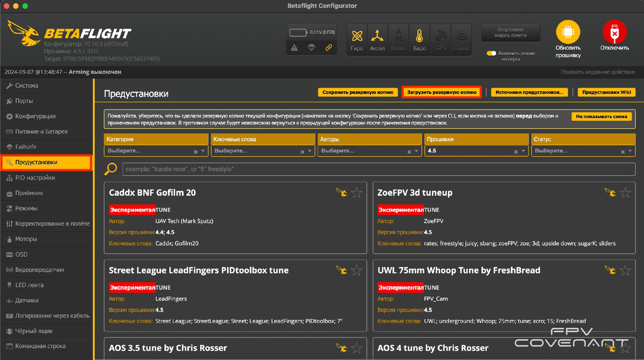Image resolution: width=644 pixels, height=360 pixels.
Task: Open the Командная строка tab
Action: click(x=46, y=347)
